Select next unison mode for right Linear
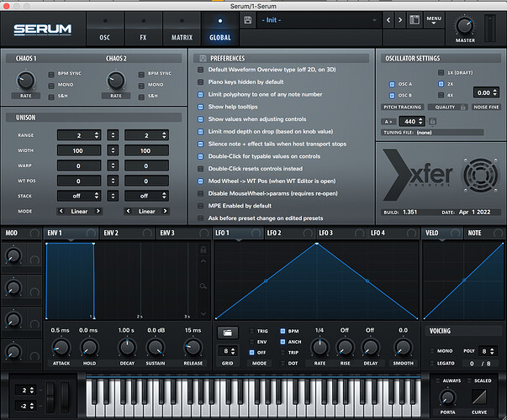507x420 pixels. 166,211
